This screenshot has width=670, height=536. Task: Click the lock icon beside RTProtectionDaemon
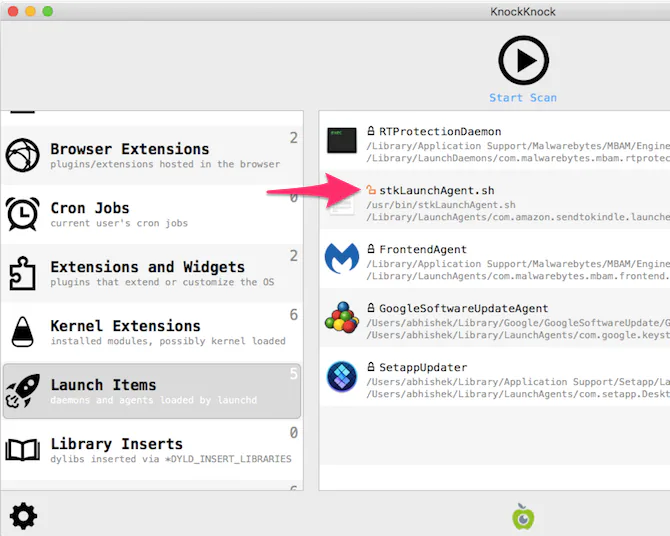[371, 131]
